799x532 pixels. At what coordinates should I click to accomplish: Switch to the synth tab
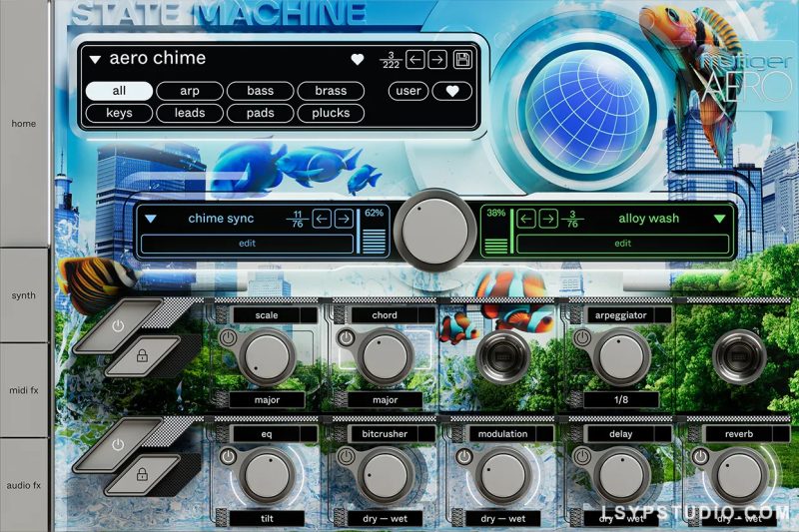(24, 295)
